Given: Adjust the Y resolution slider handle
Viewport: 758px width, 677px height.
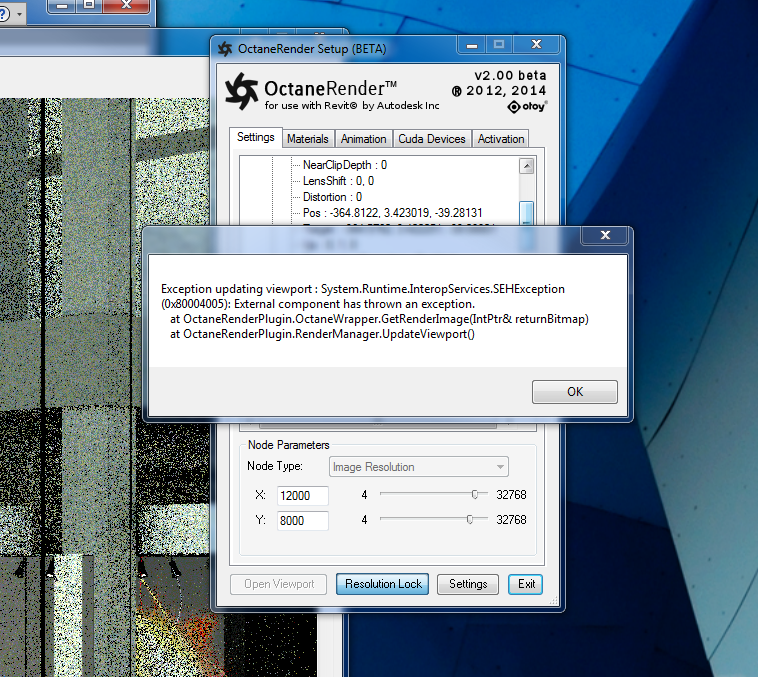Looking at the screenshot, I should click(x=469, y=519).
